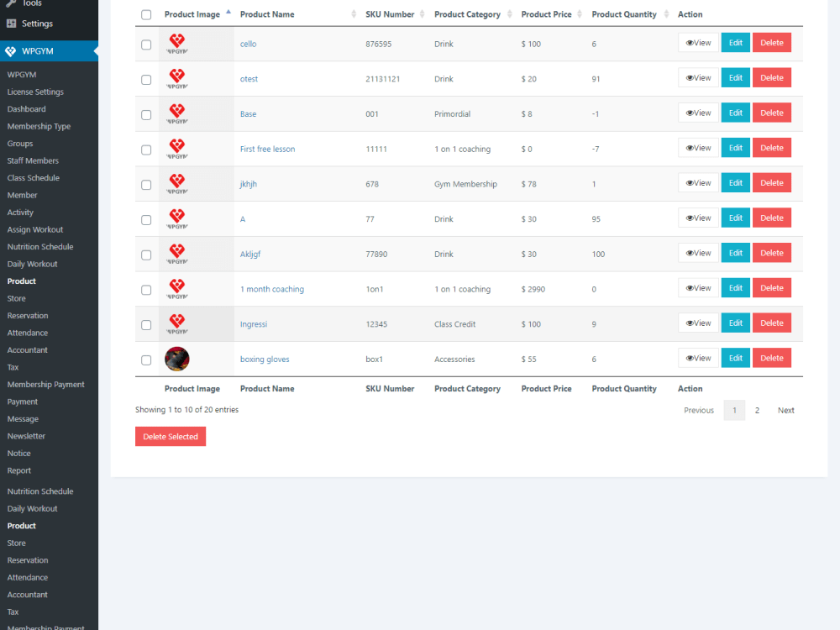This screenshot has width=840, height=630.
Task: View the boxing gloves product
Action: click(698, 359)
